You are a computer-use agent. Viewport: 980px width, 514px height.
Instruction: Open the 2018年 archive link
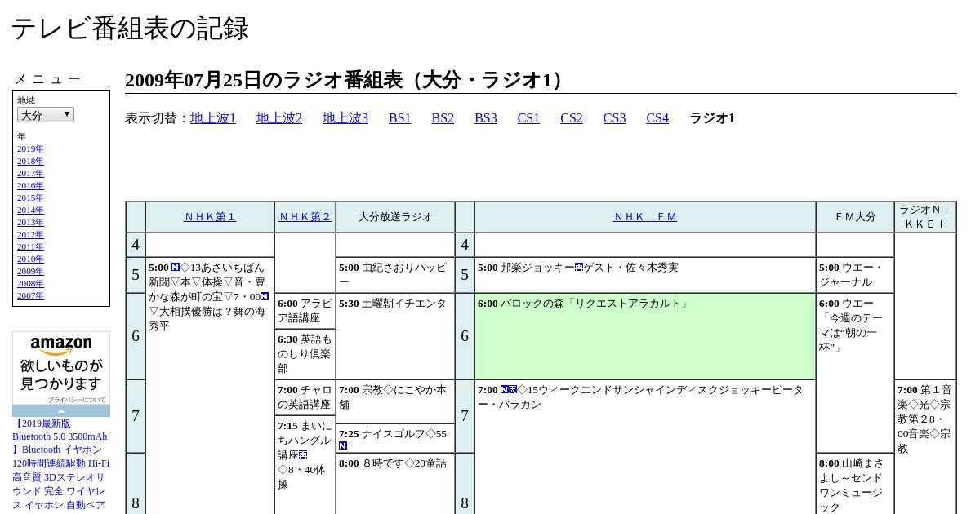30,161
